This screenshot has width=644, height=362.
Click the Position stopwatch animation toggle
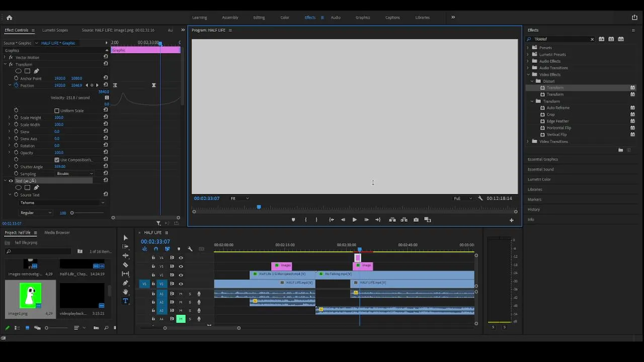pos(16,85)
